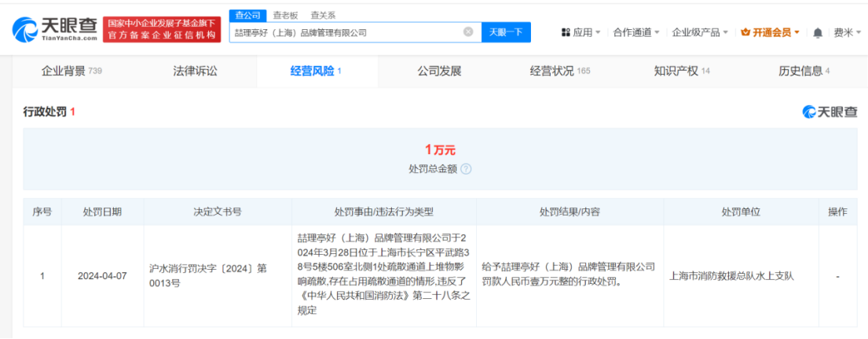Screen dimensions: 868x339
Task: Click document number 沪水消行罚决字〔2024〕第0013号
Action: tap(209, 275)
